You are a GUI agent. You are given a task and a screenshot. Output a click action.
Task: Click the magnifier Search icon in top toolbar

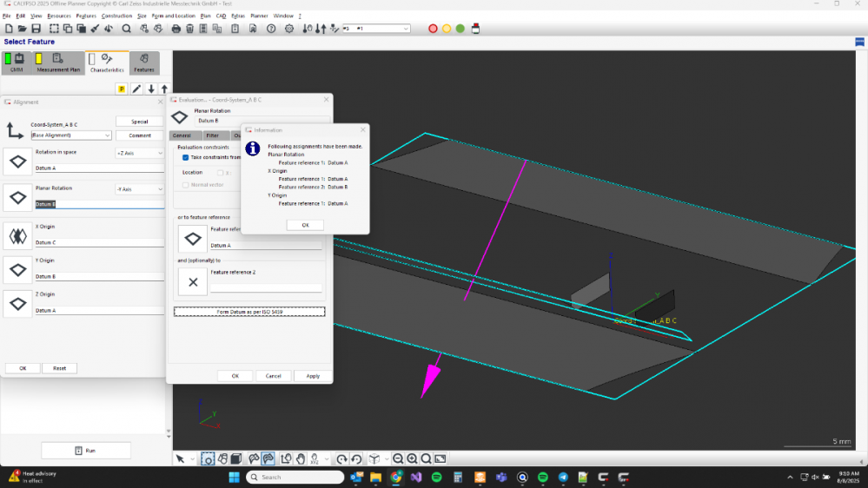(126, 29)
